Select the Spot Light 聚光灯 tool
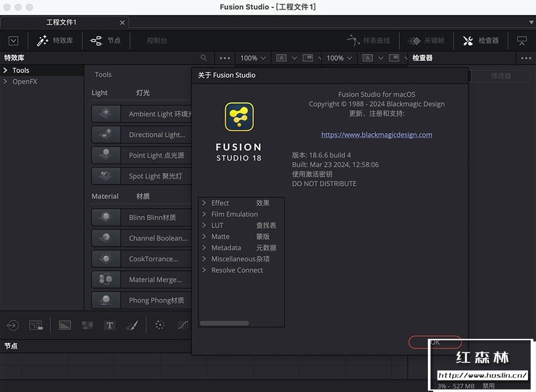This screenshot has height=392, width=536. (x=141, y=176)
